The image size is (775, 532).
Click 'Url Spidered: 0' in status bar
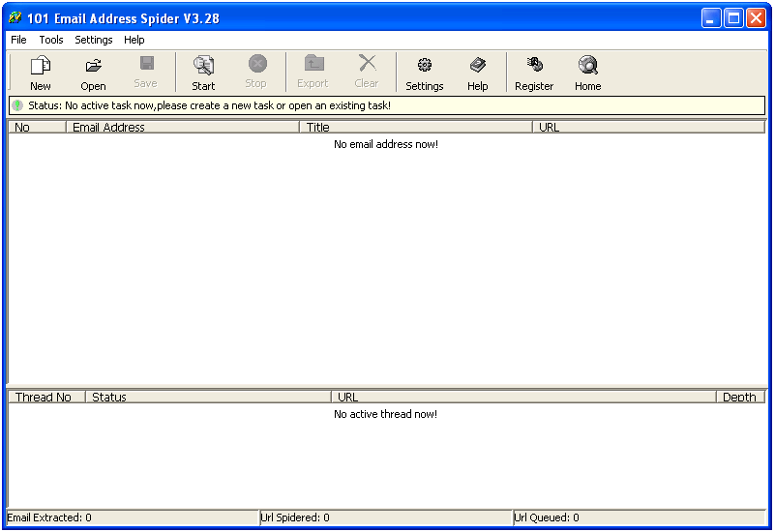pos(295,517)
